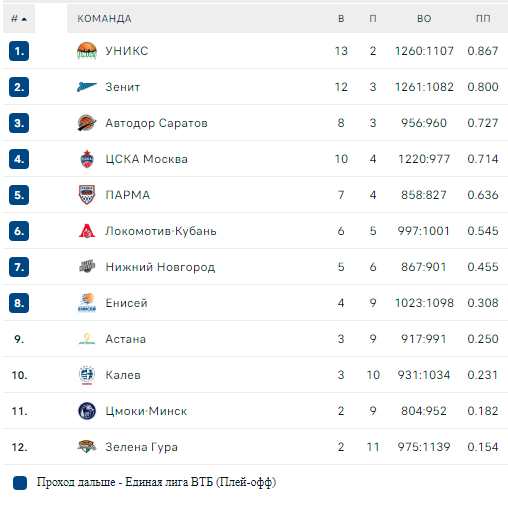Click rank badge 2. for Зенит
Viewport: 508px width, 505px height.
(19, 87)
